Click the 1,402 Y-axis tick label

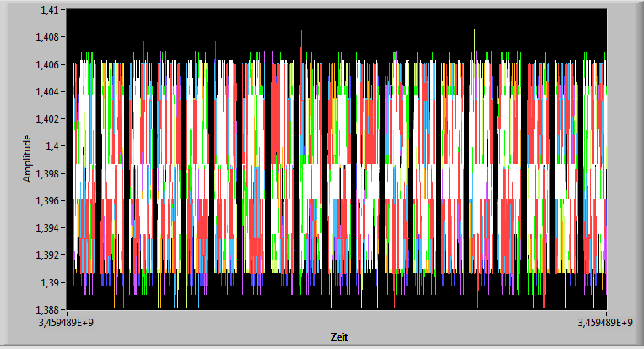47,119
